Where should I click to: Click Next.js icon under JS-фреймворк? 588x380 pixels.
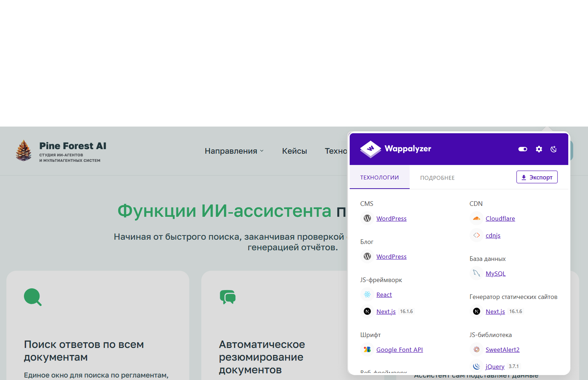coord(367,311)
